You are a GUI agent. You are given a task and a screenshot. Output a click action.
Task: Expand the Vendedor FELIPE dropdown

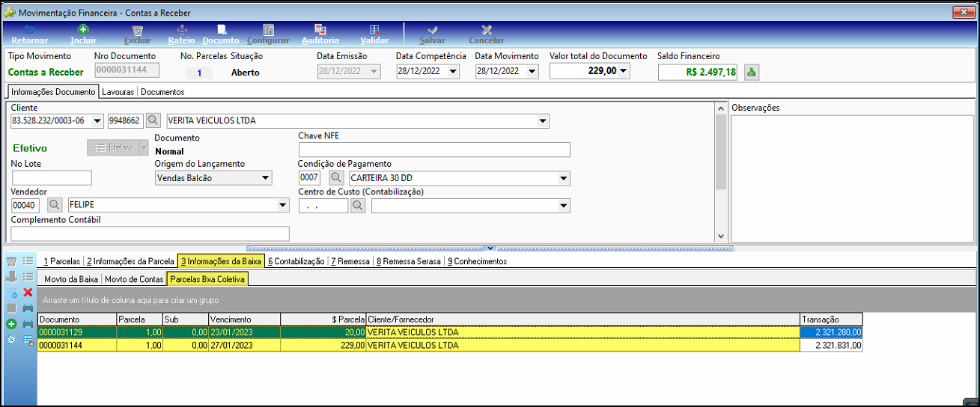click(x=282, y=205)
